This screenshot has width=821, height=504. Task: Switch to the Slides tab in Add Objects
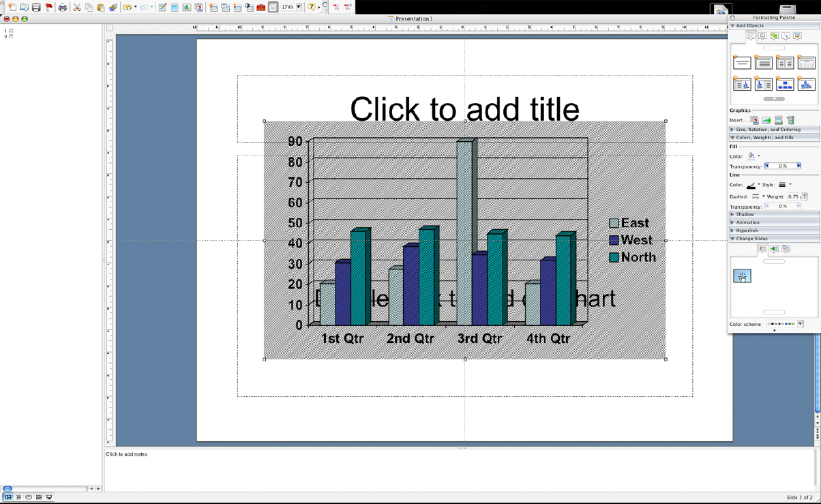point(751,35)
